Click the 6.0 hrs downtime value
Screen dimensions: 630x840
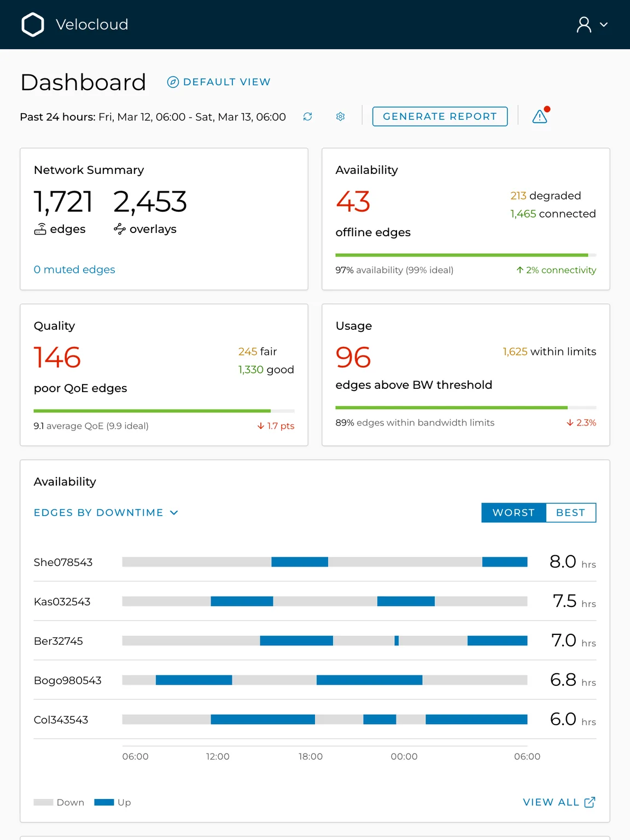coord(573,720)
